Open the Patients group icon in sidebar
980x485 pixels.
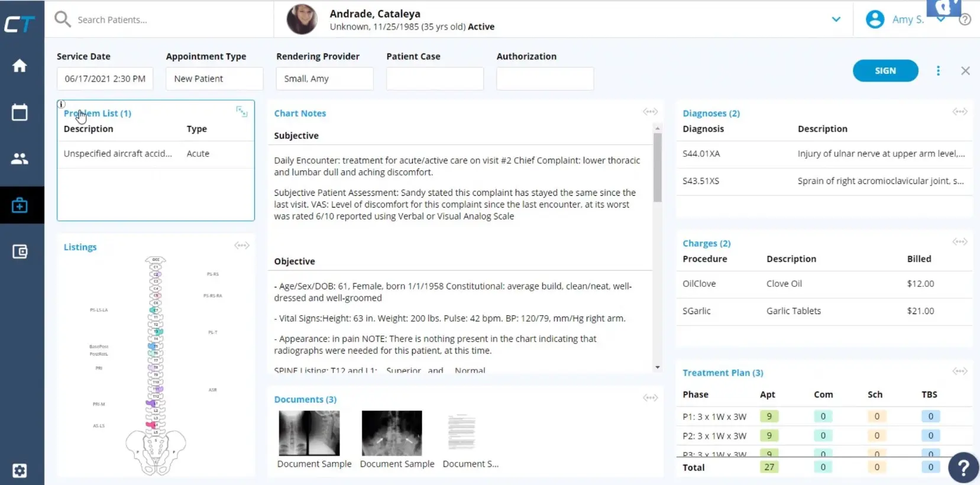[20, 159]
